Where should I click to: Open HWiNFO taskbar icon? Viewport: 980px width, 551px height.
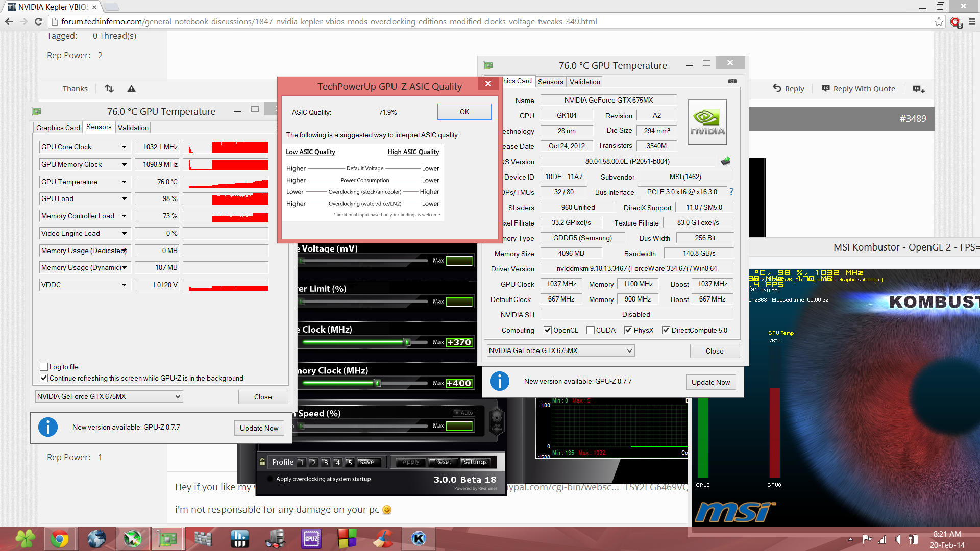pos(239,539)
